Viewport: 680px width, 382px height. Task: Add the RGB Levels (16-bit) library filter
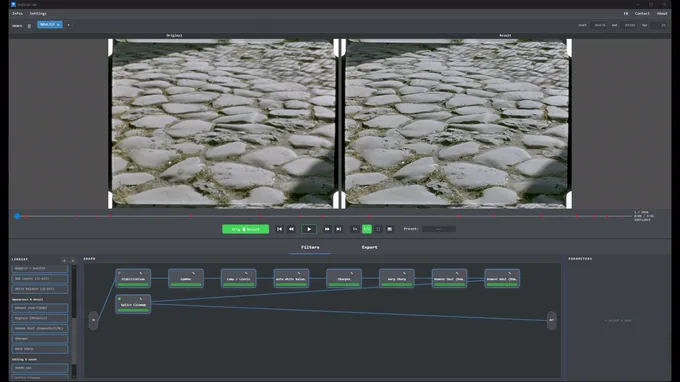point(40,278)
